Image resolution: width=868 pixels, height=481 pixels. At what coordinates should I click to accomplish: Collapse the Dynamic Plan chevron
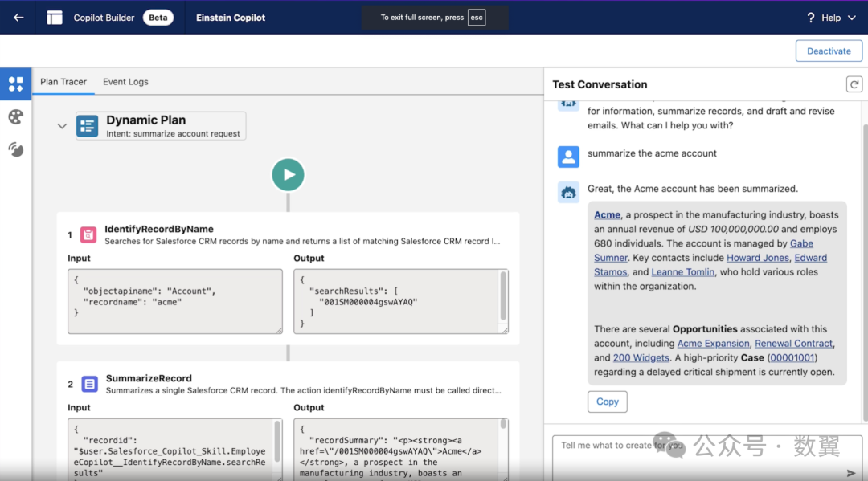[x=62, y=126]
